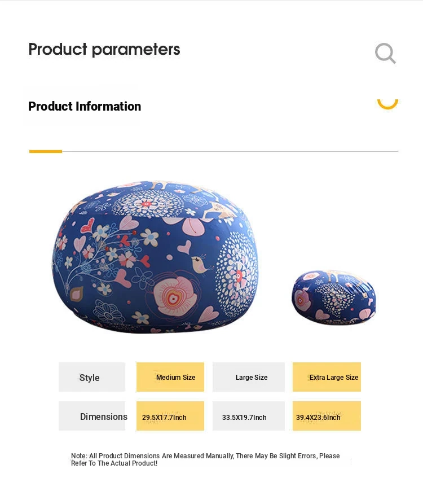Open the Product Information section

(85, 107)
